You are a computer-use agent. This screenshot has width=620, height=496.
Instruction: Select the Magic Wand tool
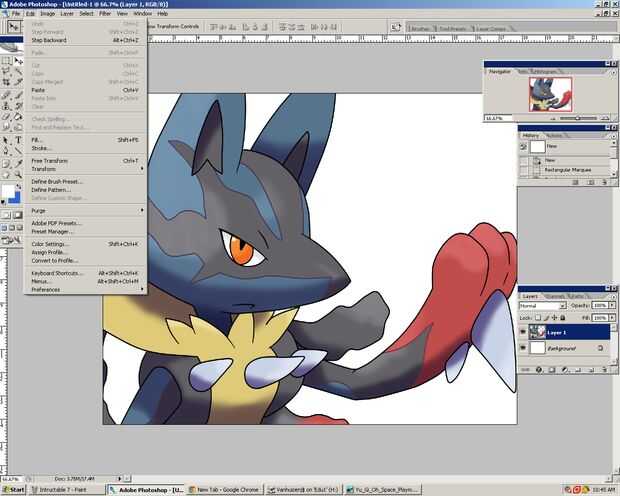(18, 71)
